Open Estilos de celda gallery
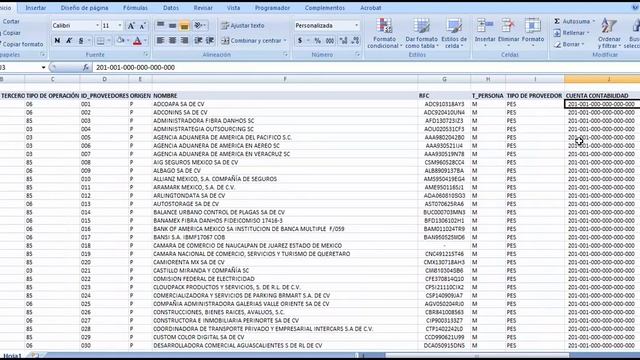 454,33
